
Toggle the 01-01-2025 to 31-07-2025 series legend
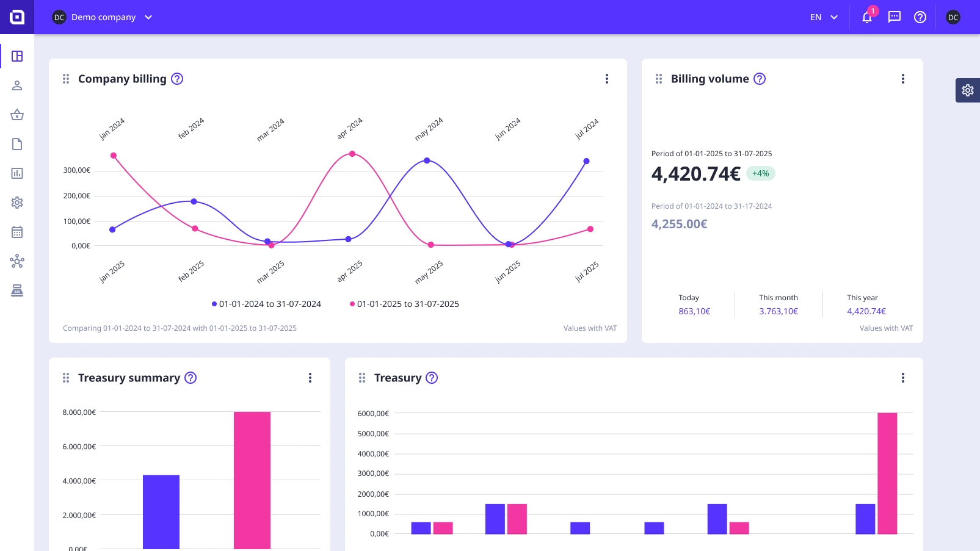pyautogui.click(x=404, y=303)
